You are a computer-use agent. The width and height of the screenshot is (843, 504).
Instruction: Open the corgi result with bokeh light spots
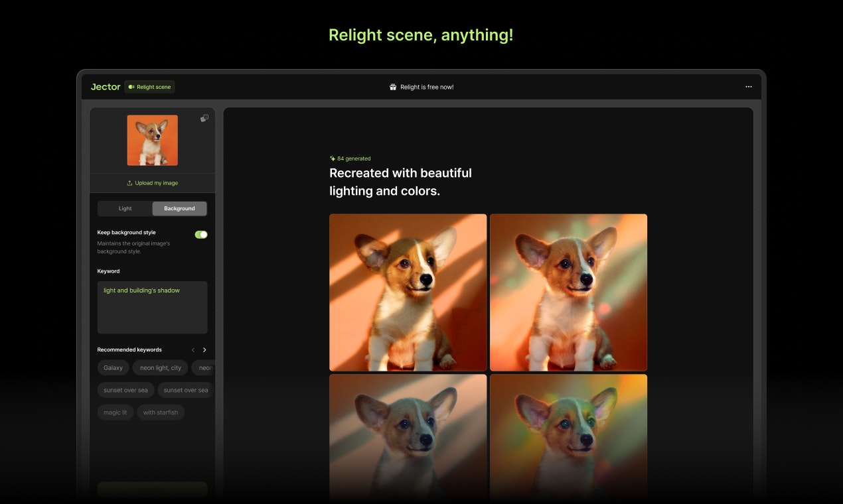point(569,292)
